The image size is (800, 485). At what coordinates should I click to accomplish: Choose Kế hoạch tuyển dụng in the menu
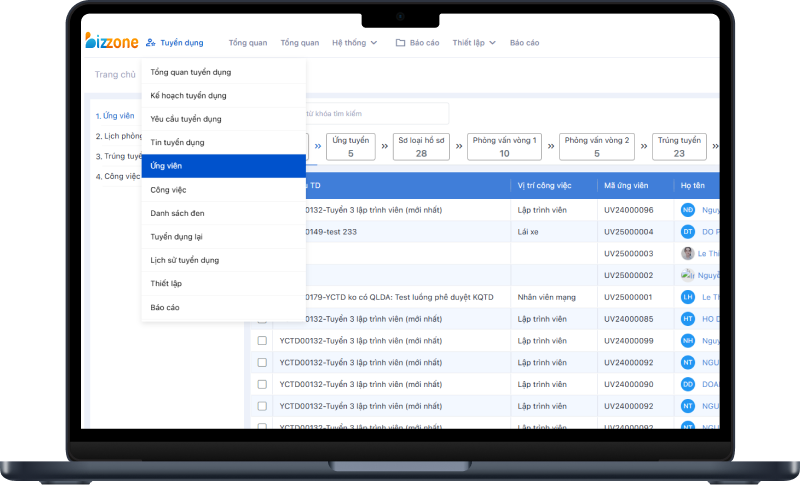[x=188, y=96]
